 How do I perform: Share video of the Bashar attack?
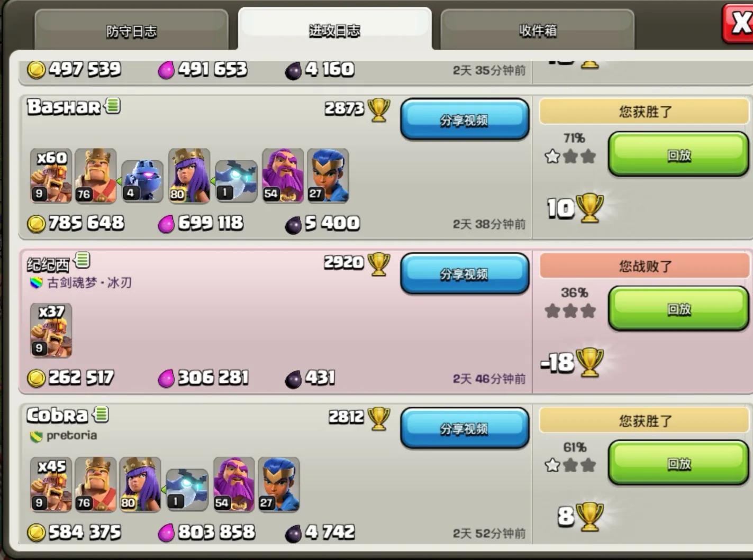tap(465, 120)
